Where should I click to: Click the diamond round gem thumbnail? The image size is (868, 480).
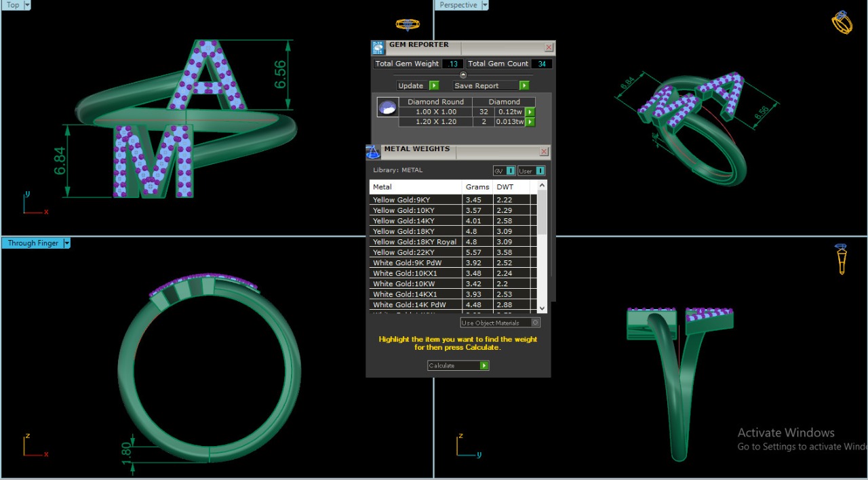(387, 108)
